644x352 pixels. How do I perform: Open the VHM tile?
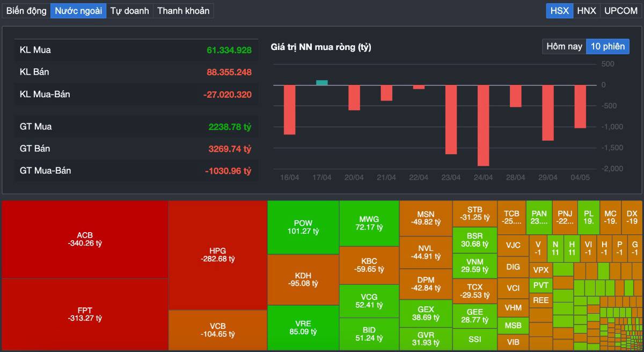pos(513,308)
